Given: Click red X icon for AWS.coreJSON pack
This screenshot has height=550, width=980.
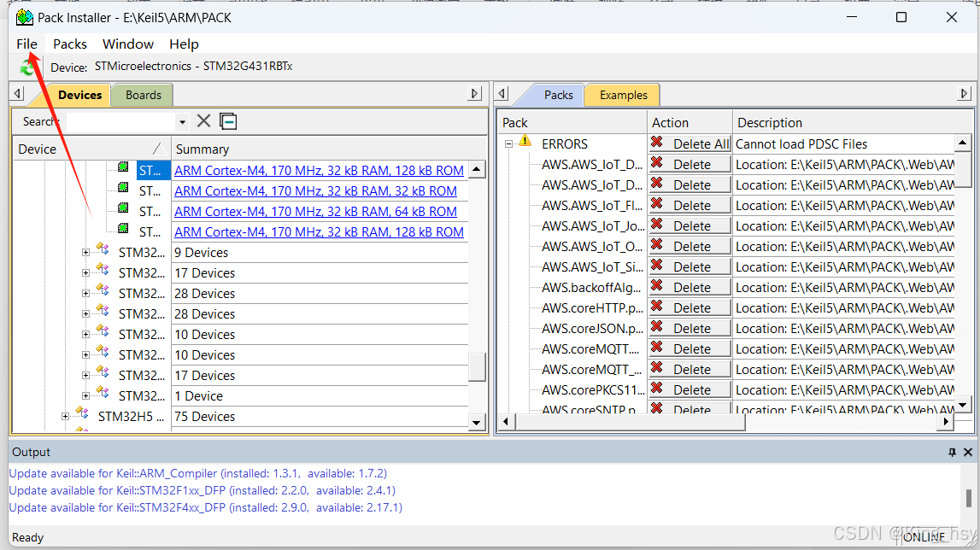Looking at the screenshot, I should [x=656, y=327].
